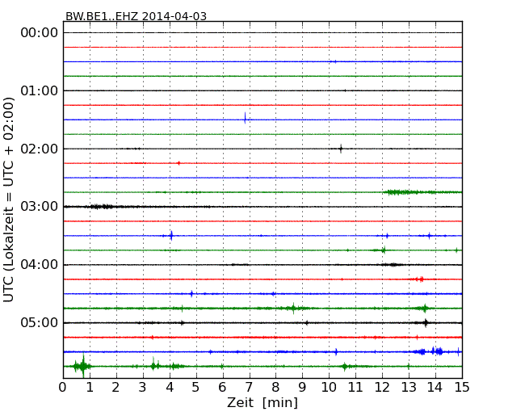Click the 03:00 time label
The width and height of the screenshot is (525, 420).
tap(40, 207)
